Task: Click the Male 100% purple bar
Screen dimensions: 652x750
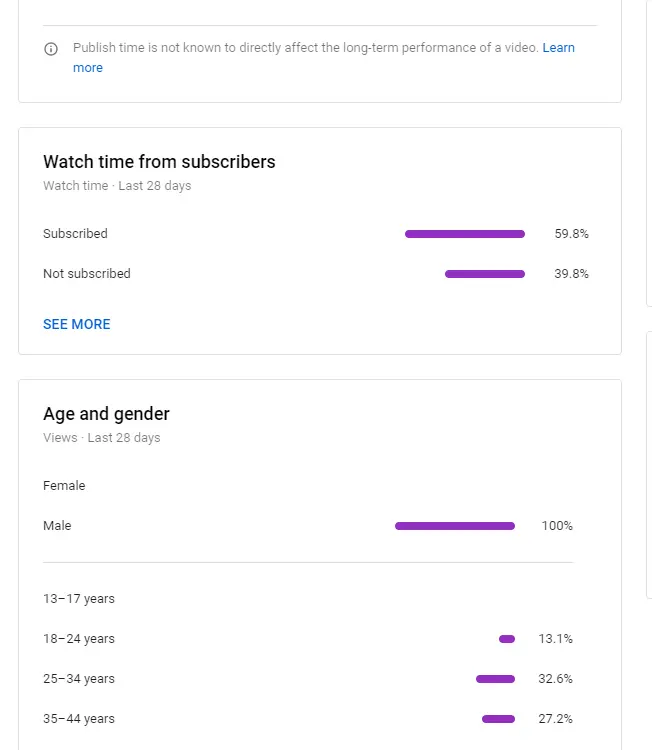Action: pyautogui.click(x=454, y=526)
